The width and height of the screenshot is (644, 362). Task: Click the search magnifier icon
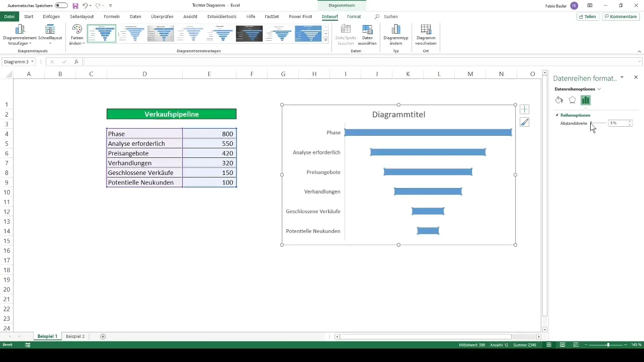click(x=377, y=17)
